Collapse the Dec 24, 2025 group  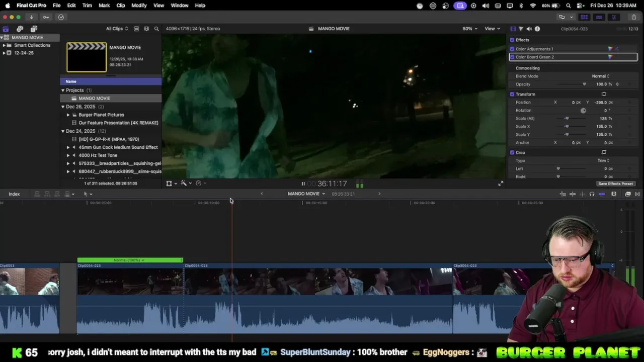coord(63,131)
